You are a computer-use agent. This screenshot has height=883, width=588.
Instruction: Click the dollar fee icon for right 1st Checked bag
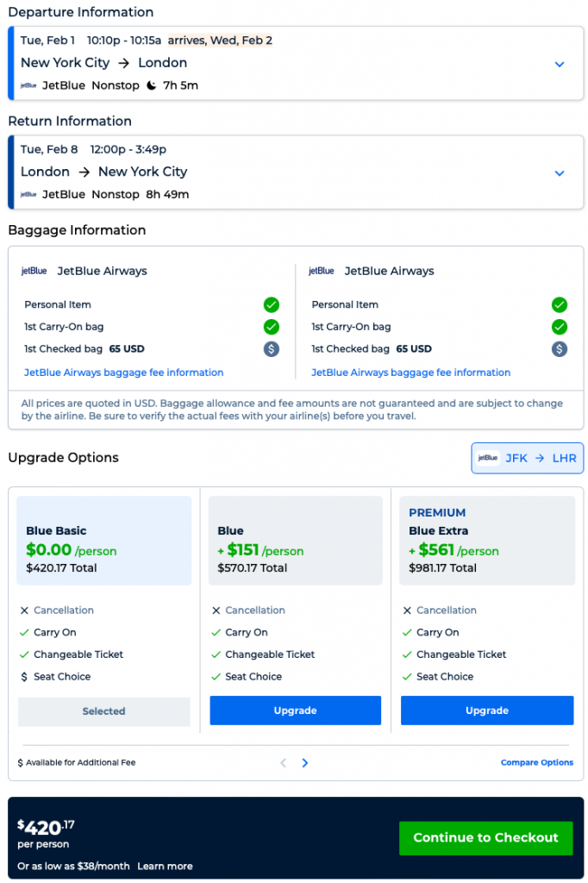(560, 349)
